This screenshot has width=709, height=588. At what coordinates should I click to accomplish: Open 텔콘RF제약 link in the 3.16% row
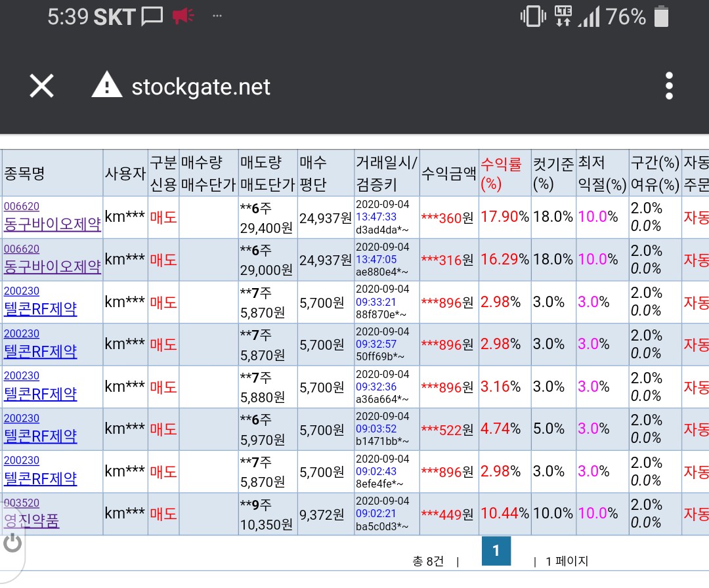pyautogui.click(x=41, y=394)
